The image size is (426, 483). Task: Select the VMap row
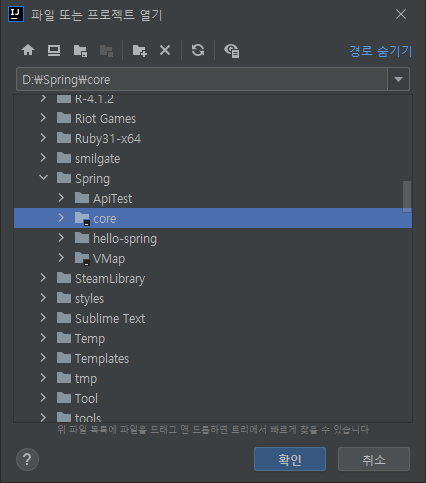[x=213, y=258]
